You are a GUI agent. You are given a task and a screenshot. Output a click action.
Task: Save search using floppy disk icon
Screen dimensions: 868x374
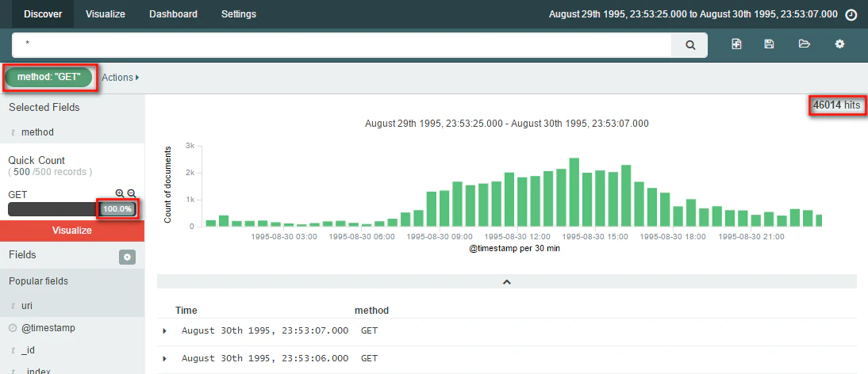point(769,44)
